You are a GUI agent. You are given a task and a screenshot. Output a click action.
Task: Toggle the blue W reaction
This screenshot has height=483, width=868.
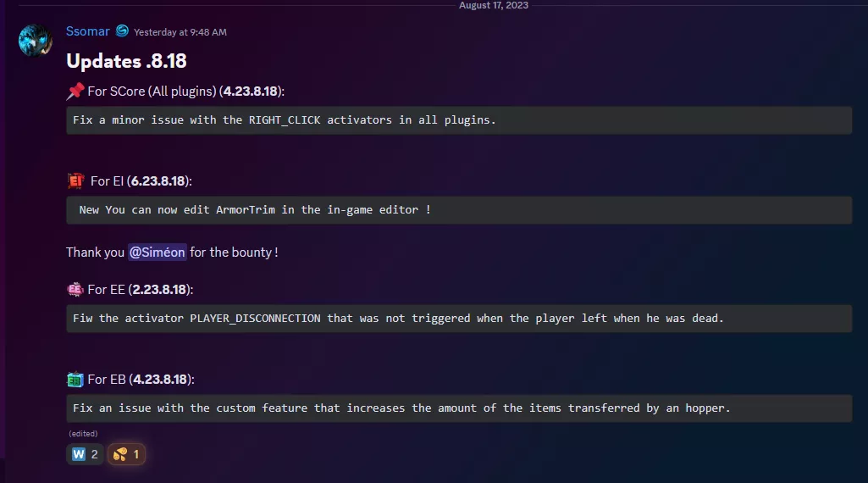click(85, 454)
